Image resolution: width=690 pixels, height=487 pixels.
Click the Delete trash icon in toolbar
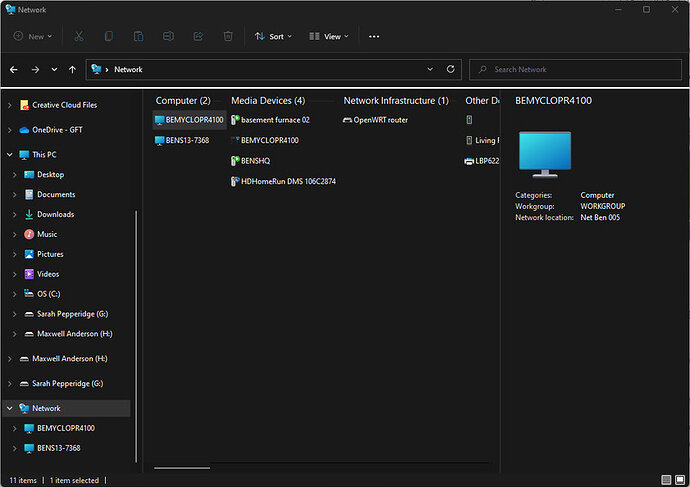pyautogui.click(x=228, y=36)
